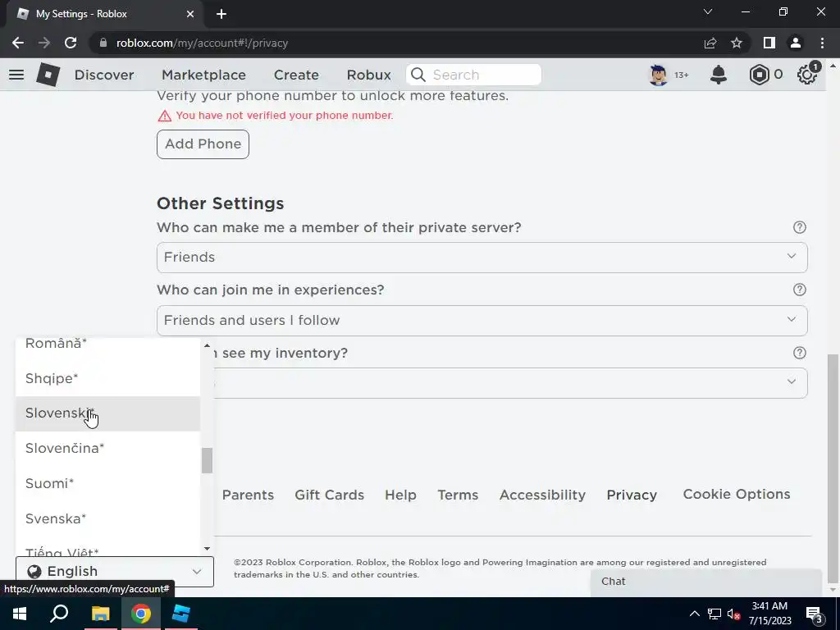Open the Robux page

click(x=368, y=75)
